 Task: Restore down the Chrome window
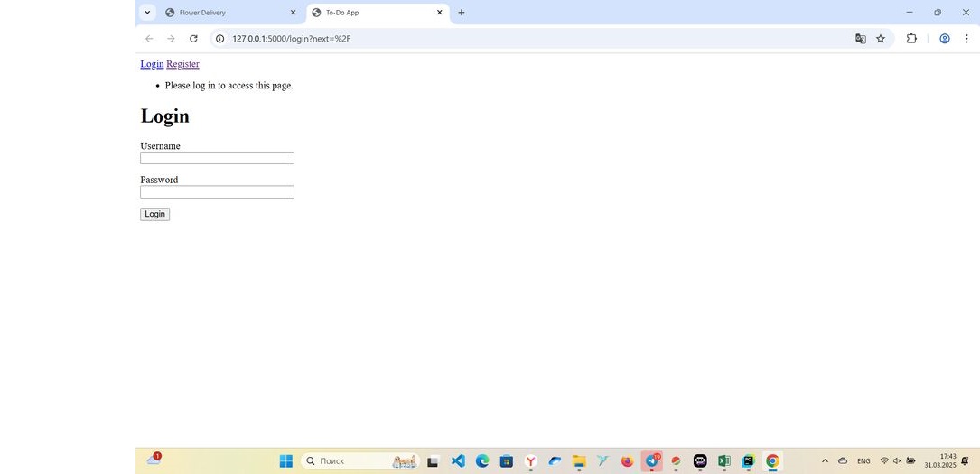[937, 13]
